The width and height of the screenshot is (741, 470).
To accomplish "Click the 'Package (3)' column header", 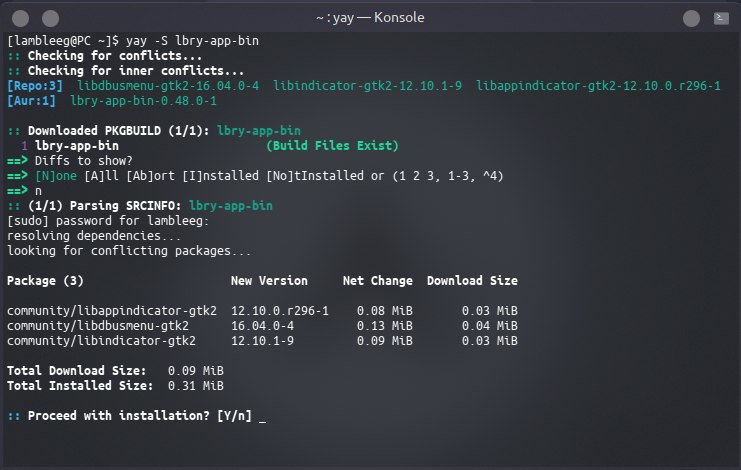I will pyautogui.click(x=45, y=281).
